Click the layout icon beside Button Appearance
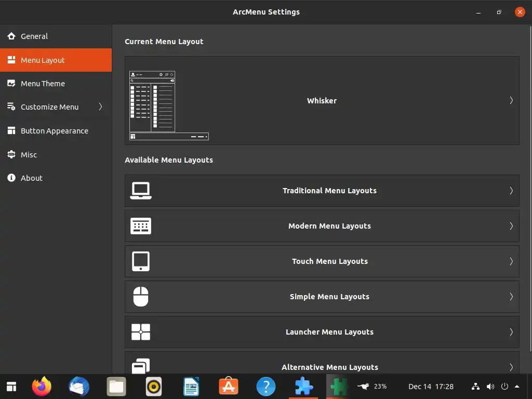 tap(11, 130)
